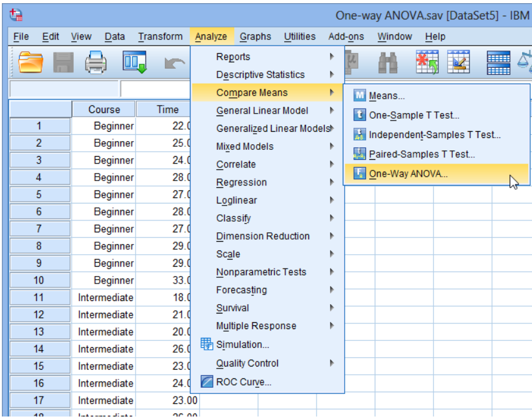Select Dimension Reduction menu entry
Viewport: 532px width, 419px height.
click(x=267, y=236)
